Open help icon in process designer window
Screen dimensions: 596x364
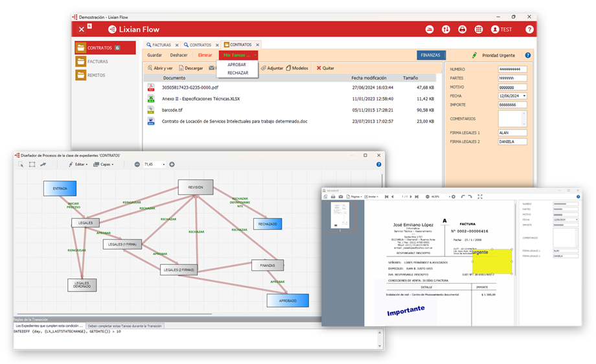378,164
